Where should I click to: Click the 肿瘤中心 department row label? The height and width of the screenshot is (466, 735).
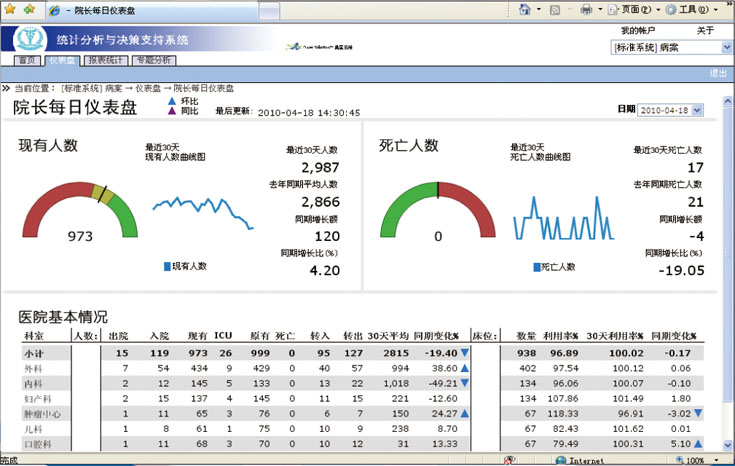pyautogui.click(x=42, y=414)
